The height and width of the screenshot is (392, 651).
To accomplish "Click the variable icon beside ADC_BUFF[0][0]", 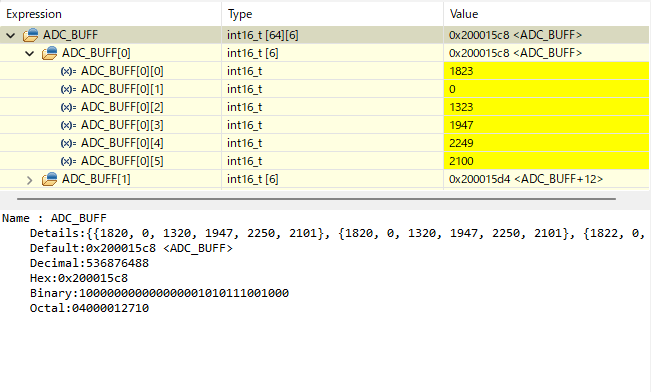I will [69, 71].
